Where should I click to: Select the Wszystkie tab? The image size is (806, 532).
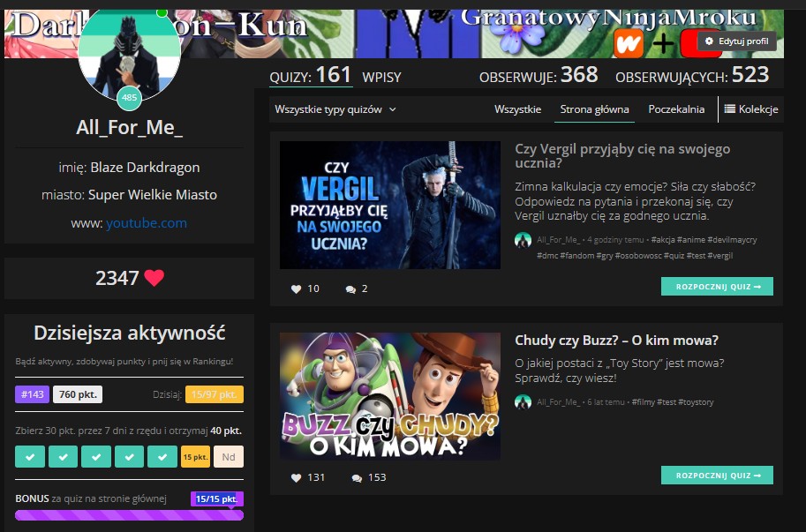[517, 109]
